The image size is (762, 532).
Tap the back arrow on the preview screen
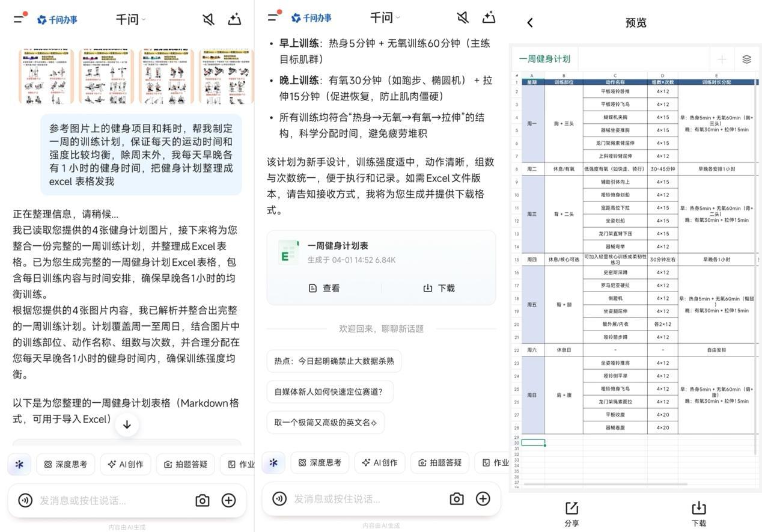pyautogui.click(x=530, y=22)
